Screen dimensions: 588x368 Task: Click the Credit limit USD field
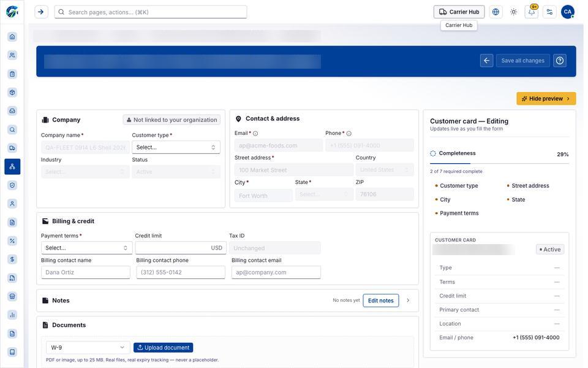coord(180,248)
